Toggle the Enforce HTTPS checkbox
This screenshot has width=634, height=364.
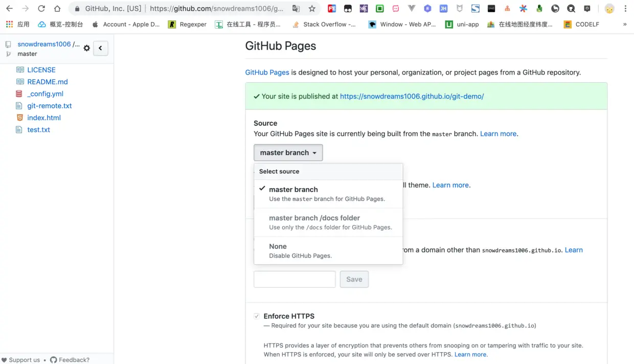tap(257, 316)
